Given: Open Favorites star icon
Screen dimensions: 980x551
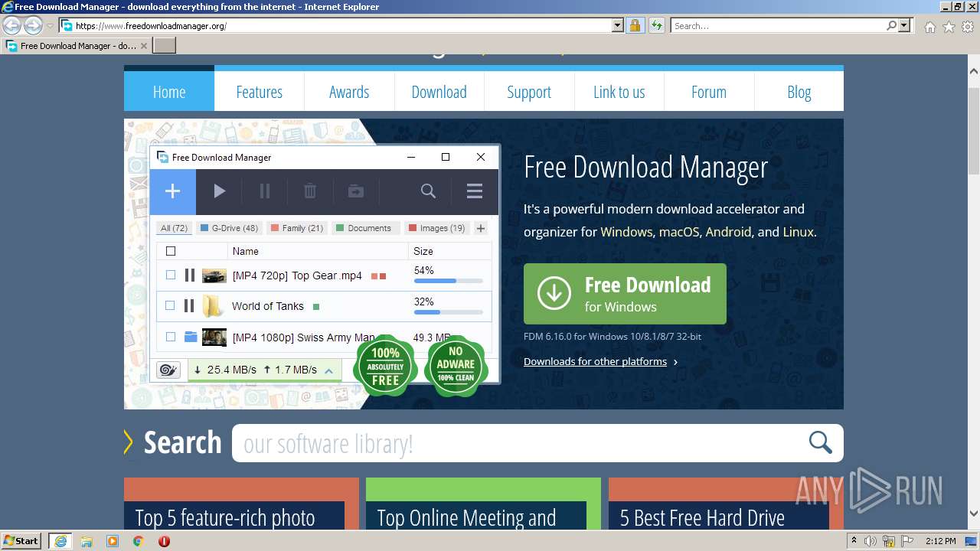Looking at the screenshot, I should pyautogui.click(x=949, y=27).
